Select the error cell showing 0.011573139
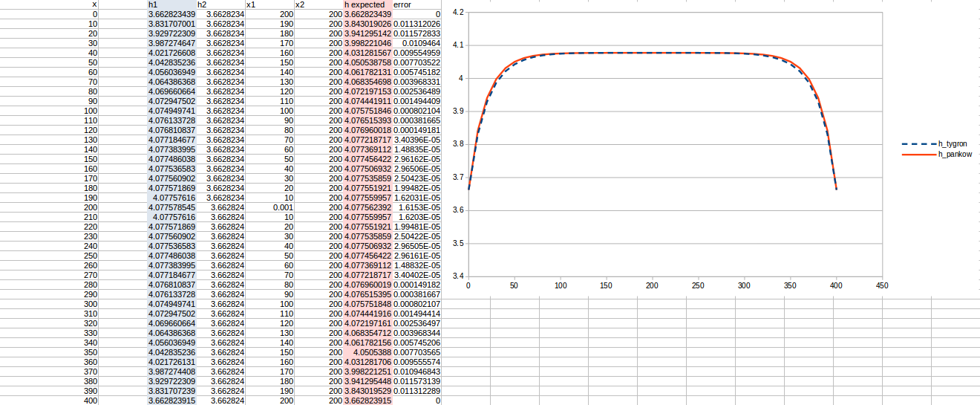 point(416,381)
